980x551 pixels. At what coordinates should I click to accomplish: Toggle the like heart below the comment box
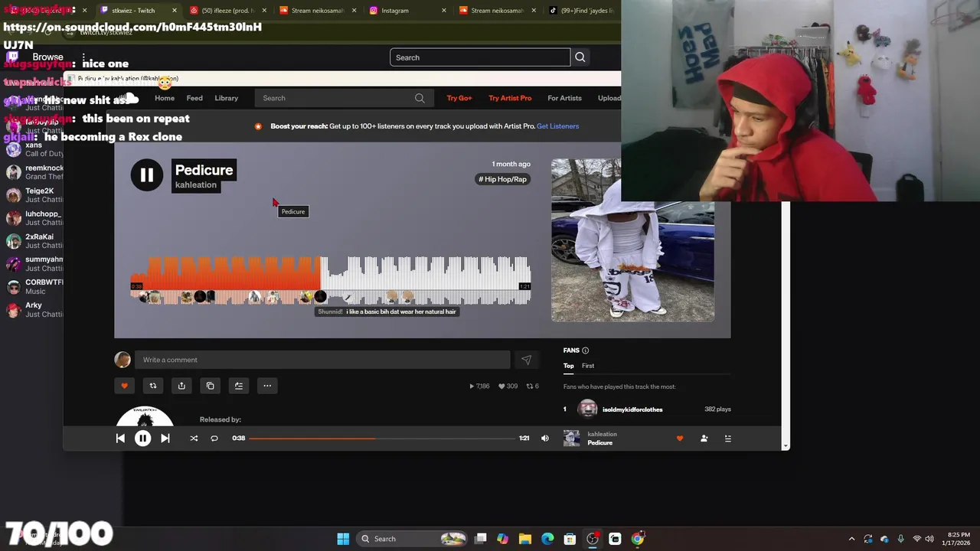click(x=124, y=386)
